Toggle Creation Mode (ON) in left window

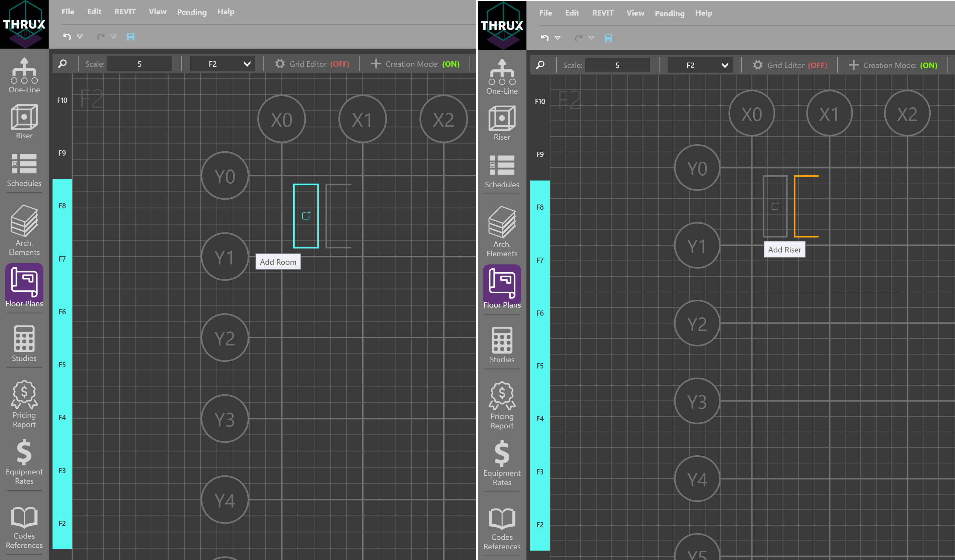point(415,64)
